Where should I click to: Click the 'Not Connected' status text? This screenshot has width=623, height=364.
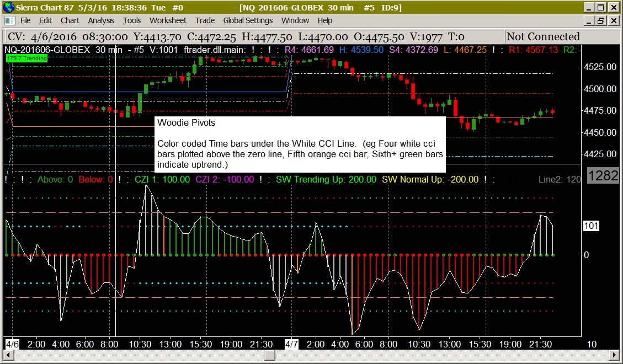(543, 37)
